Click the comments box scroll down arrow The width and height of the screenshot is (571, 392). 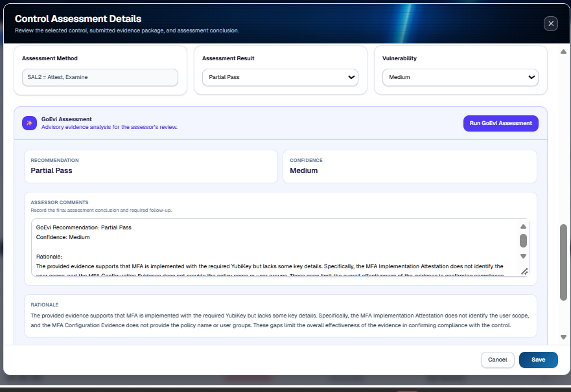pos(523,256)
